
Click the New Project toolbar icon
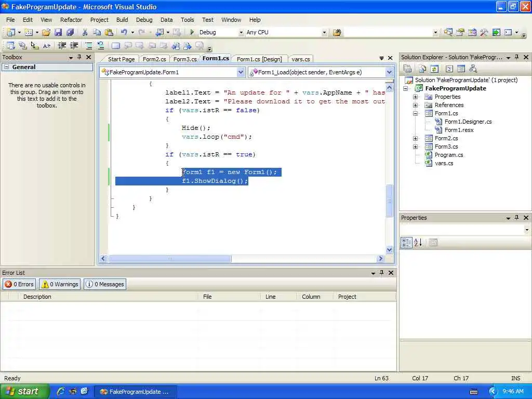coord(11,32)
